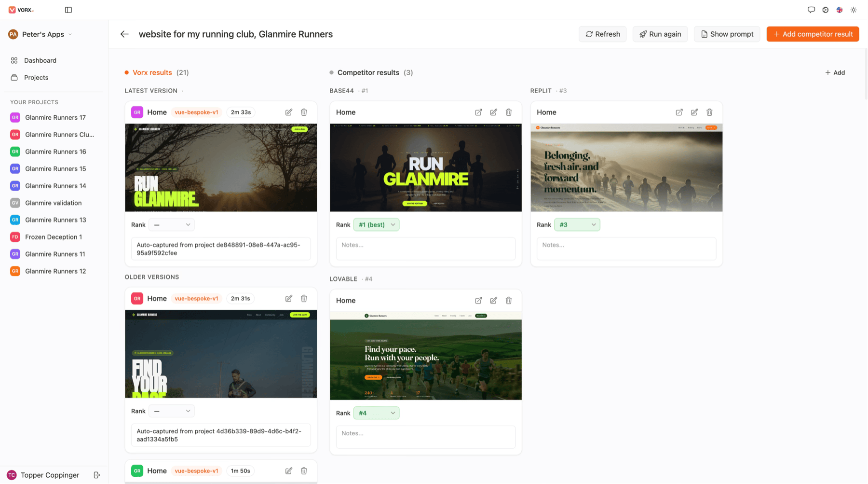
Task: Log out via icon beside Topper Coppinger
Action: point(97,475)
